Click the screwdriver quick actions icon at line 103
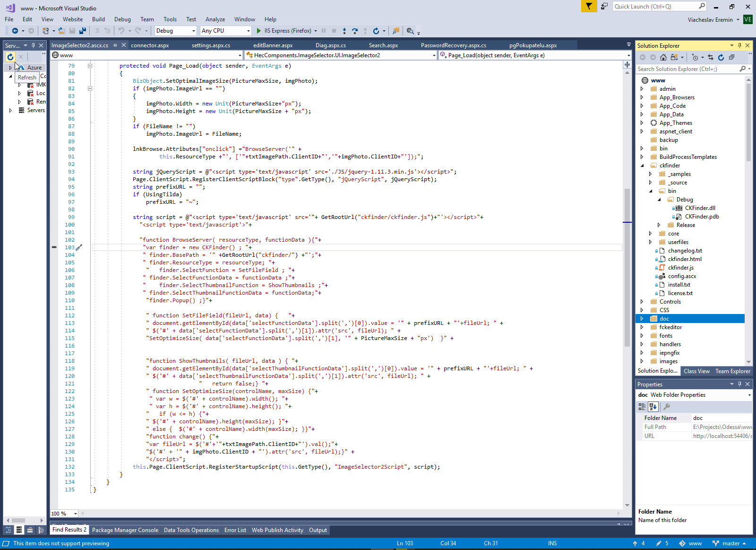Viewport: 756px width, 550px height. (79, 247)
